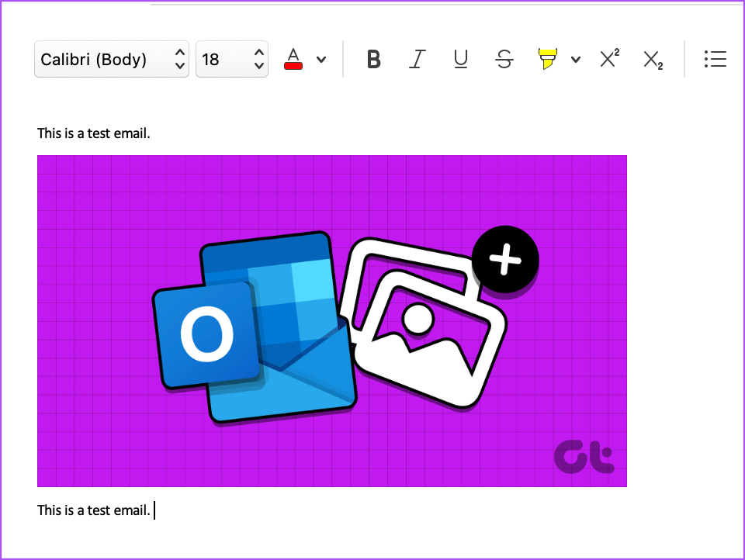Open font color dropdown arrow
Viewport: 745px width, 560px height.
(321, 60)
